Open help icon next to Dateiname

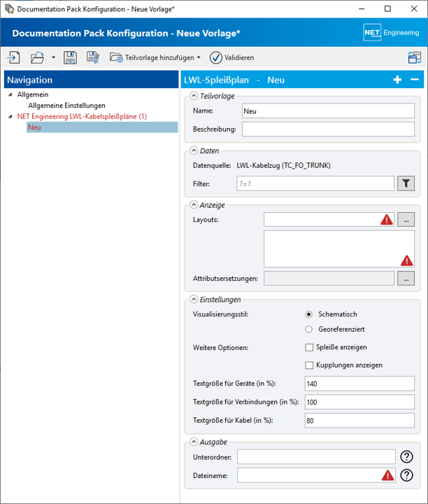coord(407,475)
